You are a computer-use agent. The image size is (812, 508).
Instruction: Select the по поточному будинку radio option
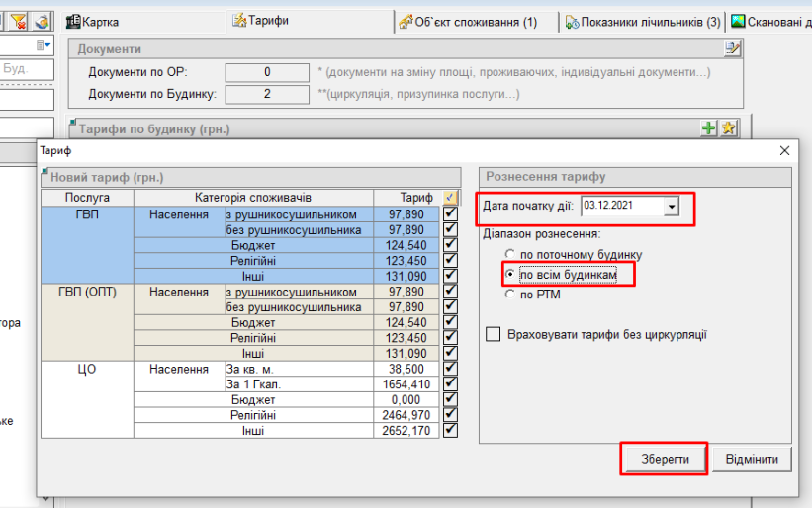[510, 254]
